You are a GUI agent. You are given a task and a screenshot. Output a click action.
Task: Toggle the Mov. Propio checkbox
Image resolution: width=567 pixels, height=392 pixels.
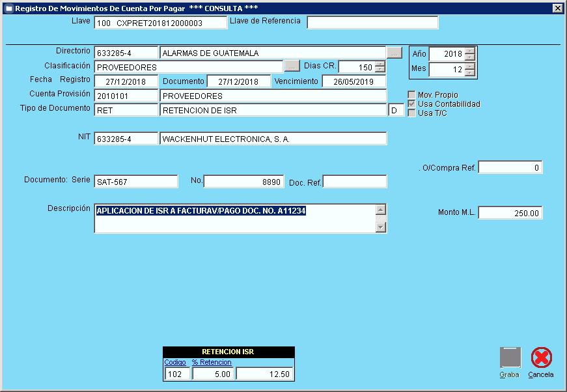[411, 95]
